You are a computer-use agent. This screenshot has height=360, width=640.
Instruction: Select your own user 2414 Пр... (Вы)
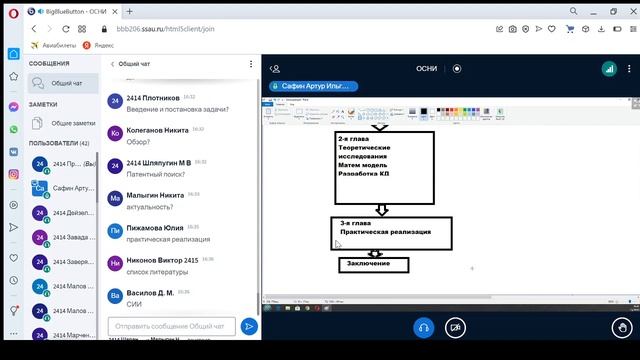(63, 164)
